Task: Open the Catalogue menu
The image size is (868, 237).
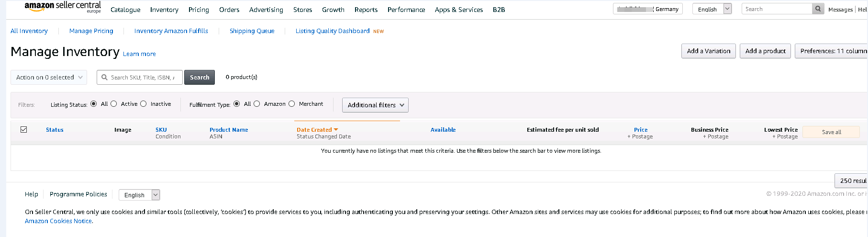Action: coord(125,10)
